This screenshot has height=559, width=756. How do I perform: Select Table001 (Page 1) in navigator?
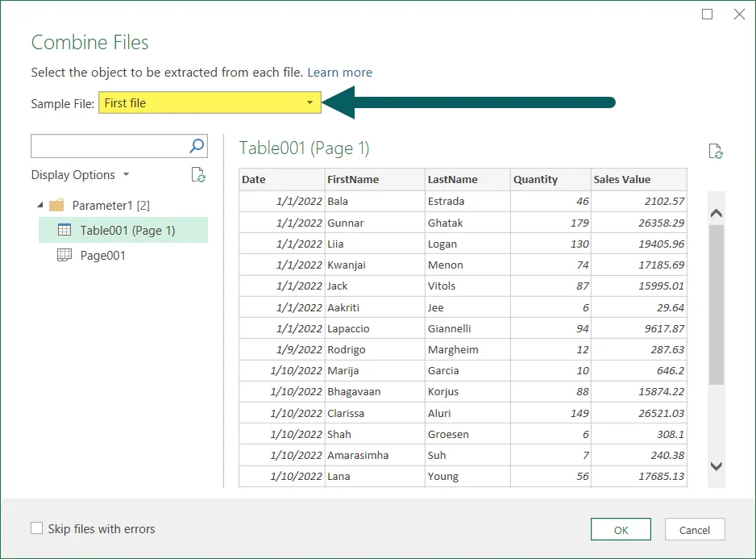tap(127, 231)
